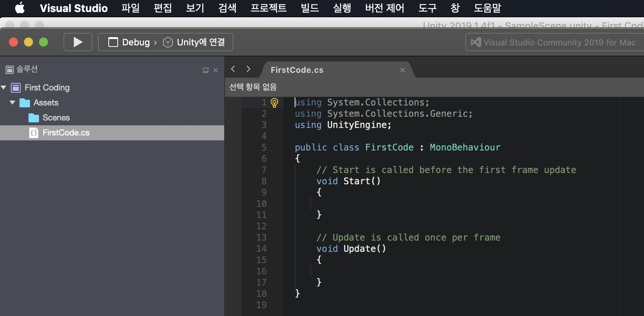Click the 솔루션 pad header icon
The height and width of the screenshot is (316, 644).
pos(10,69)
